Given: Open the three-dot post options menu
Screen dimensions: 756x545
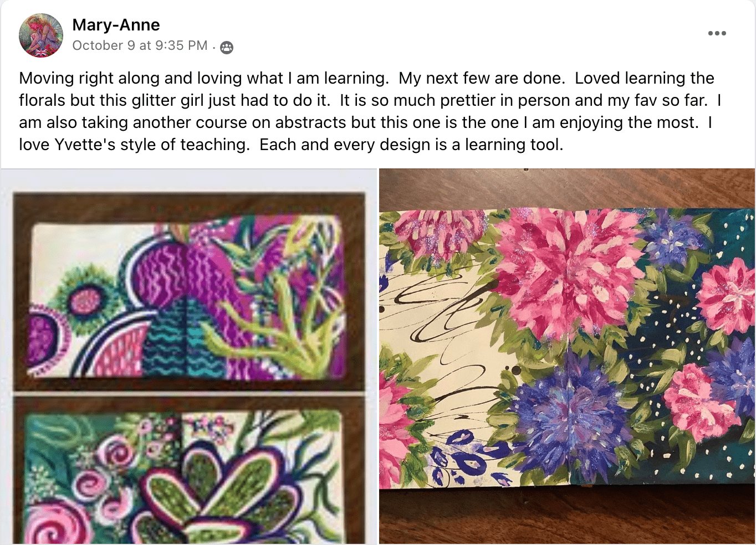Looking at the screenshot, I should pos(717,33).
